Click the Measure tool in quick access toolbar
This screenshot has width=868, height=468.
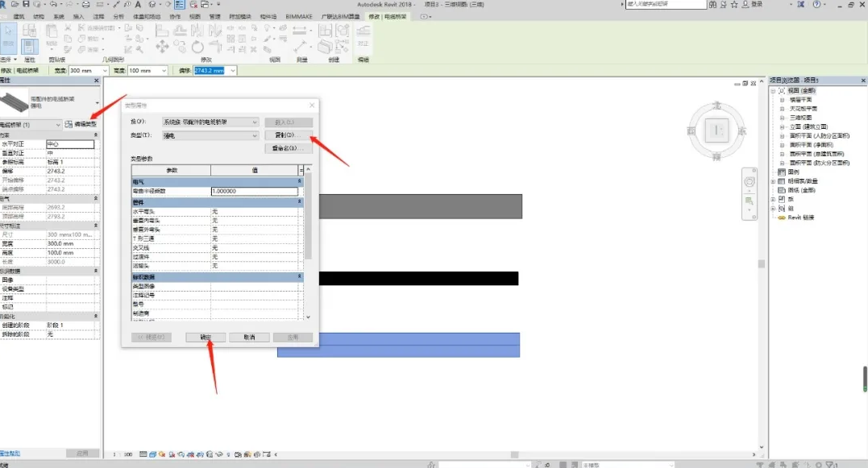pyautogui.click(x=100, y=4)
